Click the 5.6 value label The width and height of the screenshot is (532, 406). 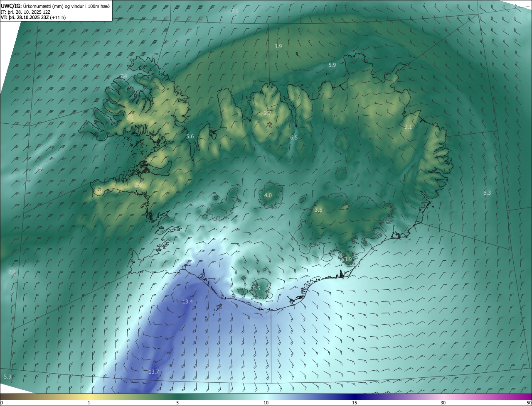click(190, 136)
